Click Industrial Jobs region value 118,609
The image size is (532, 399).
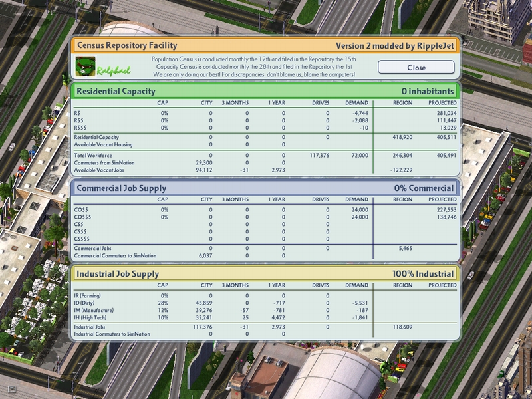(402, 327)
